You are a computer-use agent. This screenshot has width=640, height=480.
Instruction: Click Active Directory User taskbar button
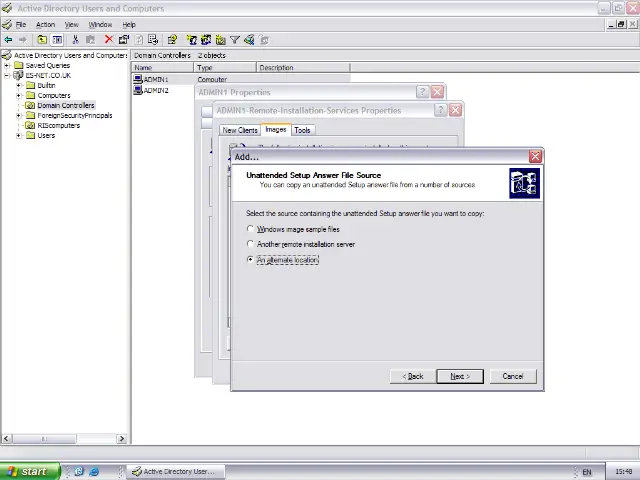[176, 471]
